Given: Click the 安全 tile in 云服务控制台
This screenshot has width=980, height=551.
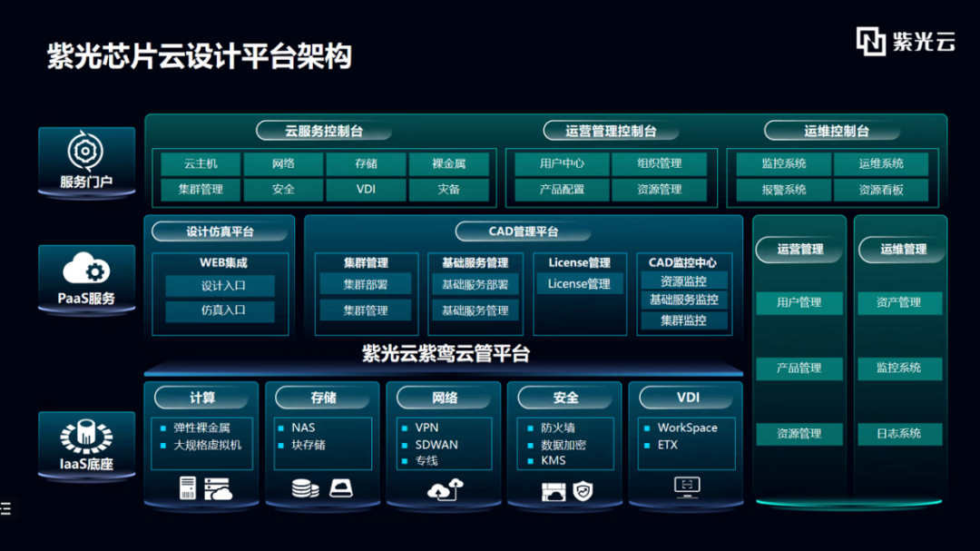Looking at the screenshot, I should 283,190.
